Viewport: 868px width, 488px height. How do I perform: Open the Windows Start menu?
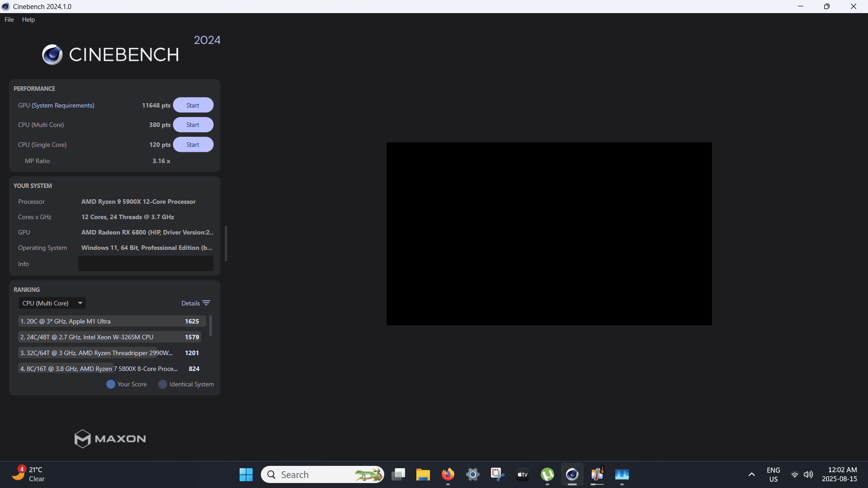coord(246,474)
